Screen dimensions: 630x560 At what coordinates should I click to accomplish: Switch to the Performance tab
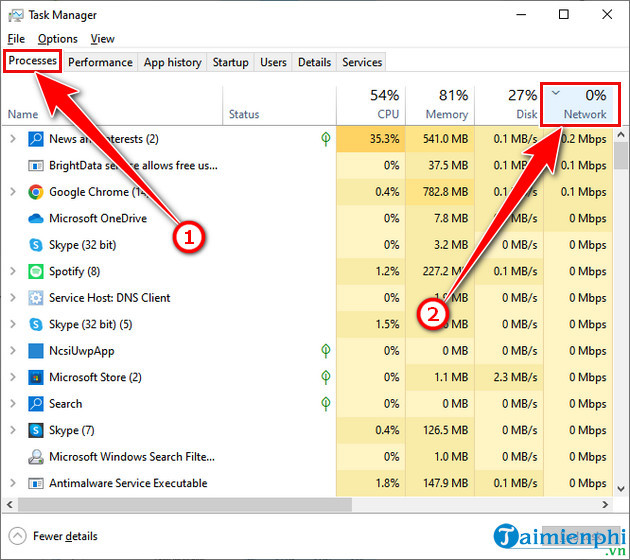(100, 62)
